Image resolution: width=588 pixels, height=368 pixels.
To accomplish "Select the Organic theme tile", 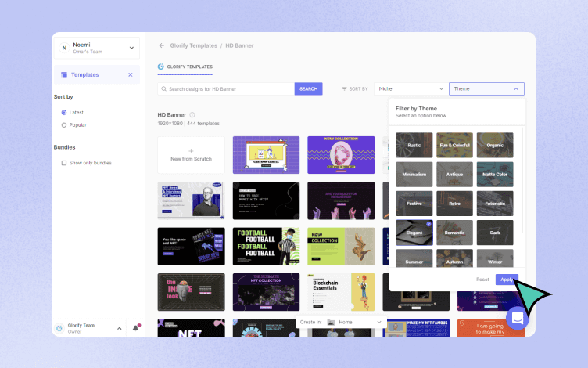I will point(495,145).
